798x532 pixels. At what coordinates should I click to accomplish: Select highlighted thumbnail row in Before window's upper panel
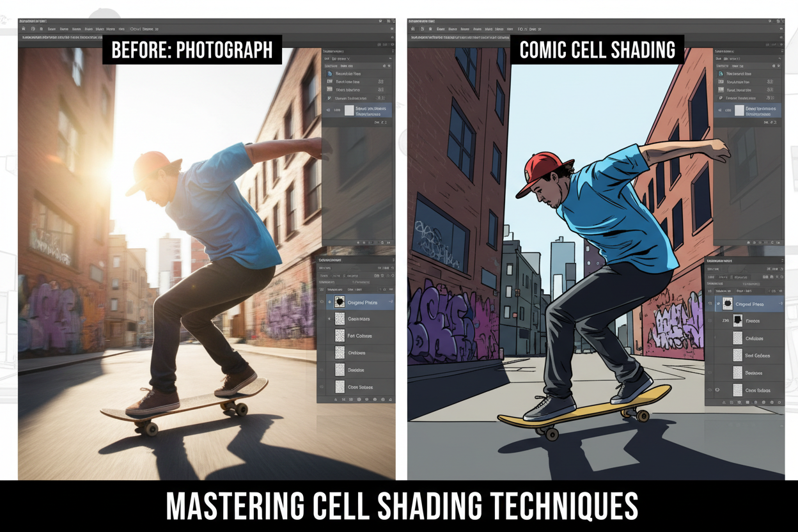click(357, 110)
